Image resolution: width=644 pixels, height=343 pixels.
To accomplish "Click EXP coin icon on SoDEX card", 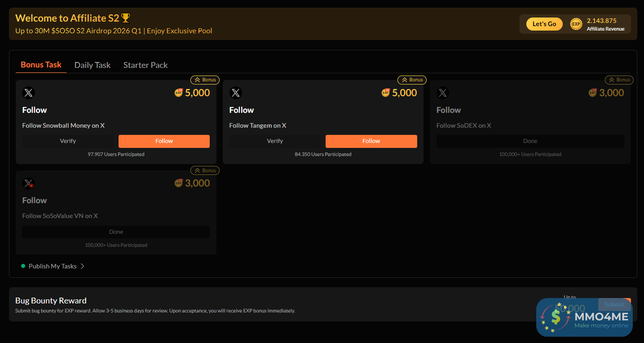I will point(593,93).
